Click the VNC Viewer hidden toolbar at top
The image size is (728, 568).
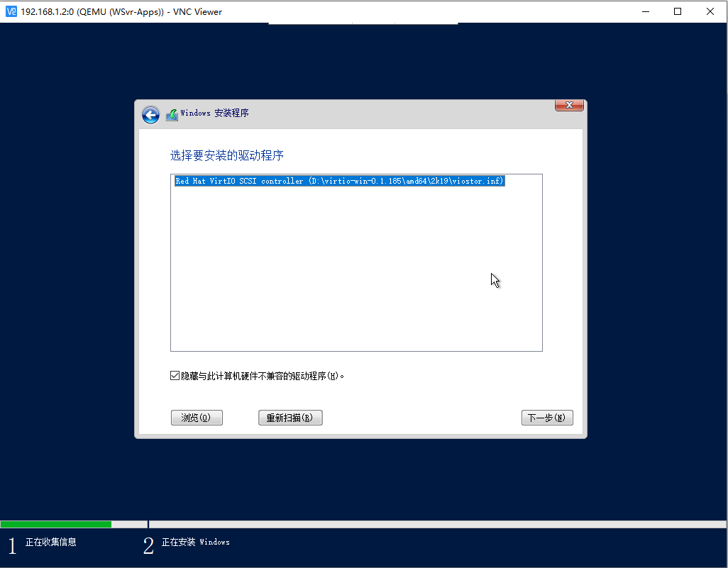pyautogui.click(x=363, y=23)
